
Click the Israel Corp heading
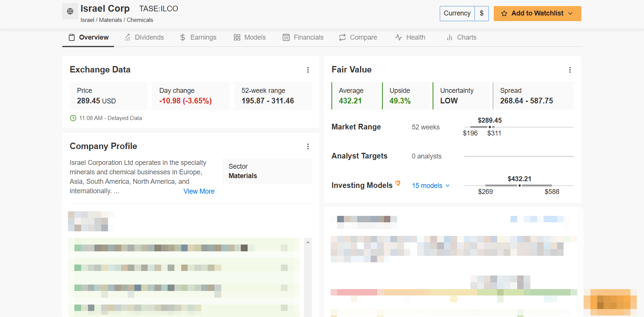coord(105,8)
